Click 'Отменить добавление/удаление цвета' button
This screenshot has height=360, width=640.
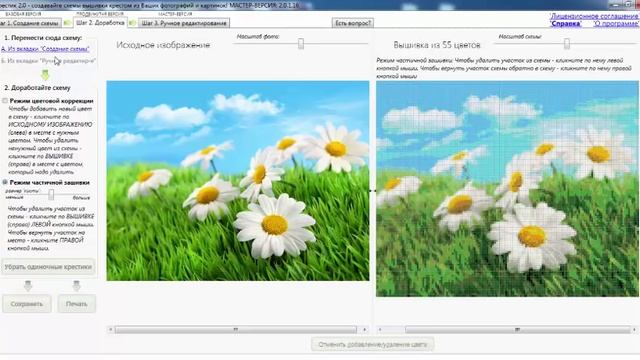click(373, 344)
